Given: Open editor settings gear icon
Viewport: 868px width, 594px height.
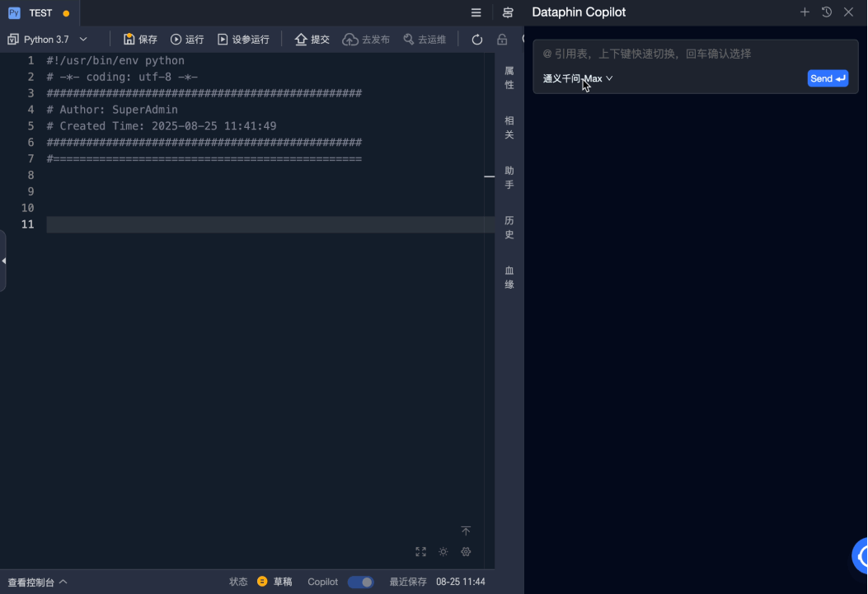Looking at the screenshot, I should coord(466,552).
